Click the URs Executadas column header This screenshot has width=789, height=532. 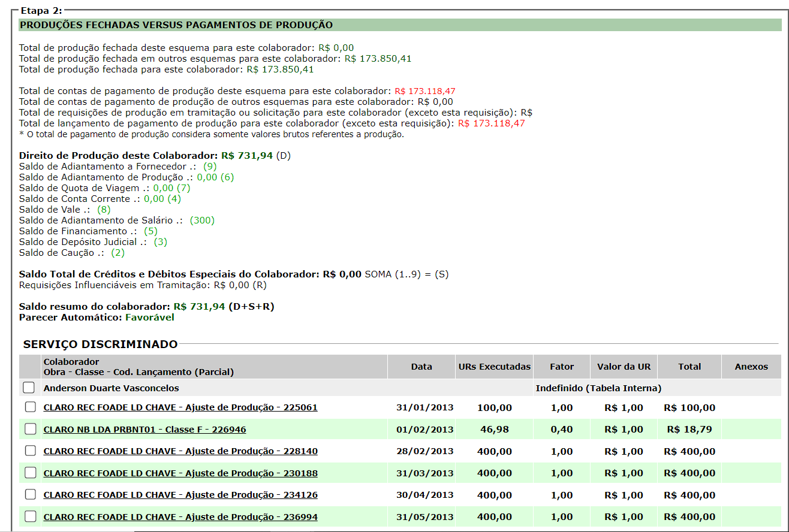tap(494, 367)
